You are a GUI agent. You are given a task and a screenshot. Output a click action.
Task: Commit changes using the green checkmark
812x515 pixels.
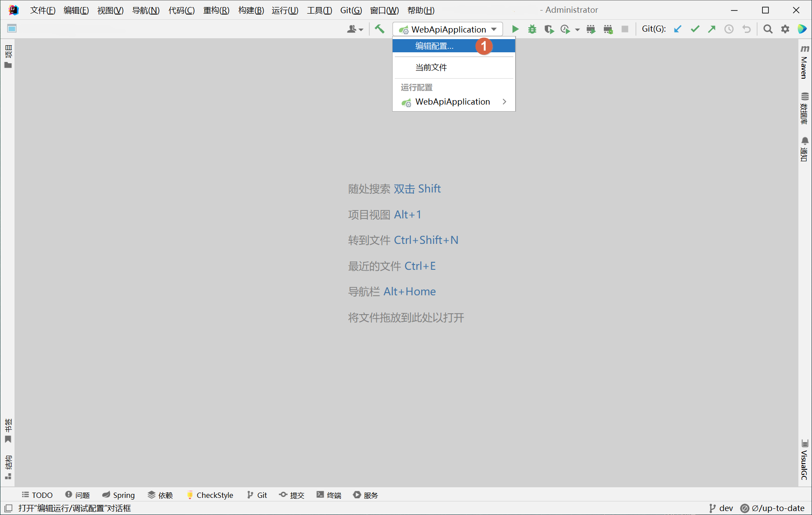pyautogui.click(x=695, y=29)
